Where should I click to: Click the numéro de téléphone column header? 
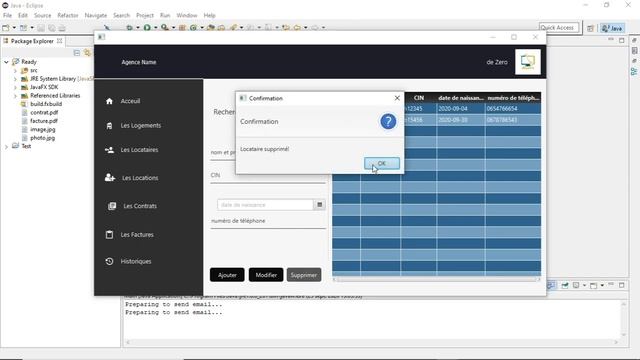[x=513, y=98]
